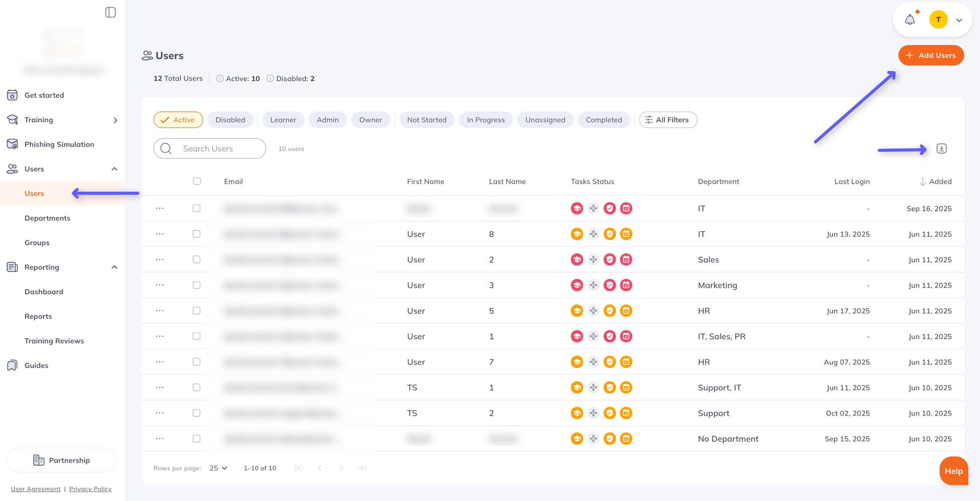Click training status icon for User 5
This screenshot has height=501, width=980.
[x=577, y=311]
